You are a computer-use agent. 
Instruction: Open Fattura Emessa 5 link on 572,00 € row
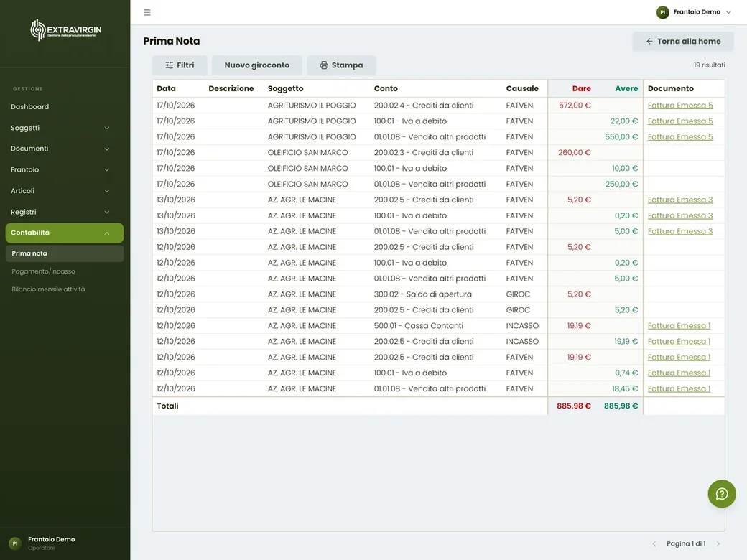coord(679,106)
